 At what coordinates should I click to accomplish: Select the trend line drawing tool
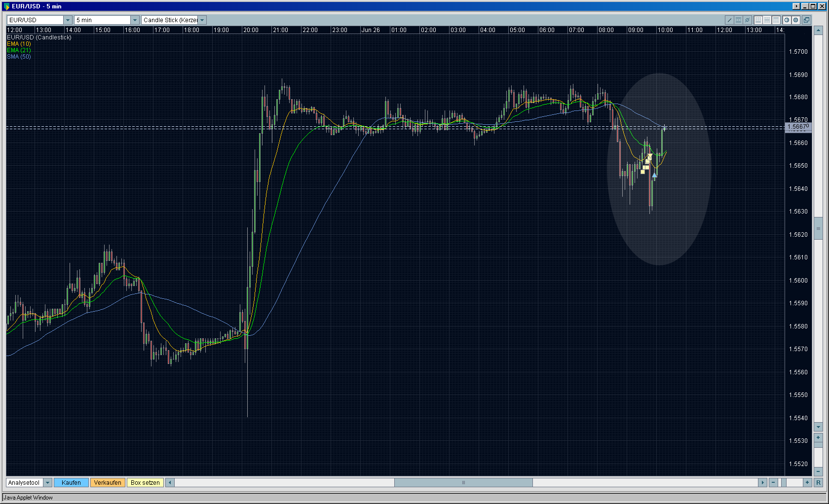729,20
